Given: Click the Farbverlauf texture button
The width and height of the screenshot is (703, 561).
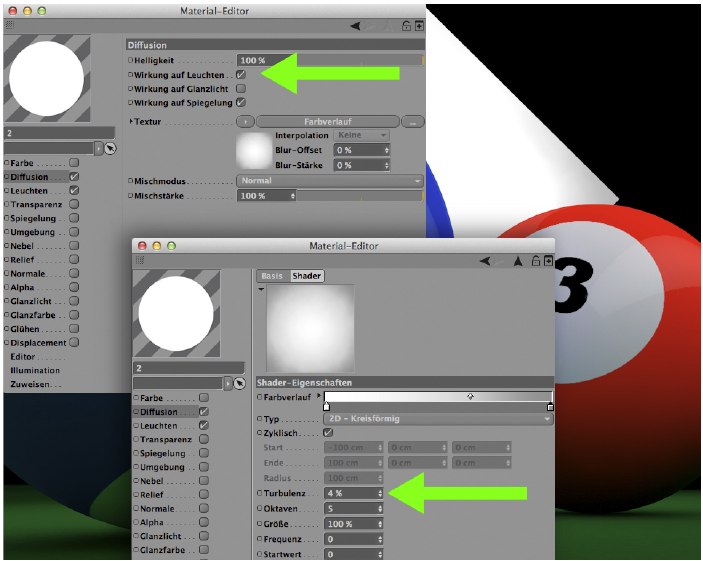Looking at the screenshot, I should coord(328,122).
